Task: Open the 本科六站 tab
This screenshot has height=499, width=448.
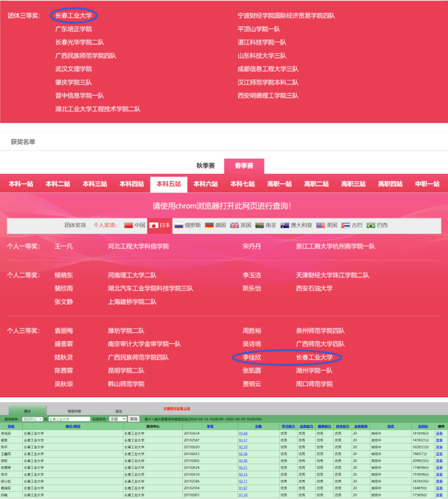Action: click(206, 184)
